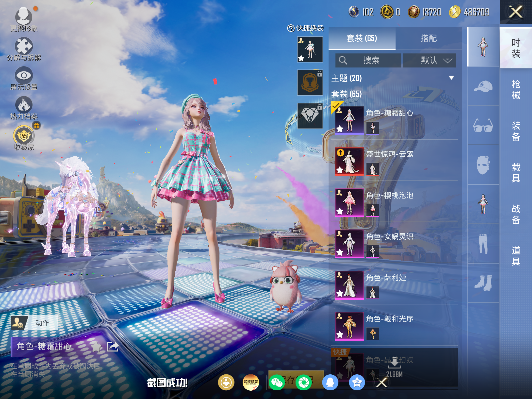Open the 收藏家 collector badge

(24, 135)
